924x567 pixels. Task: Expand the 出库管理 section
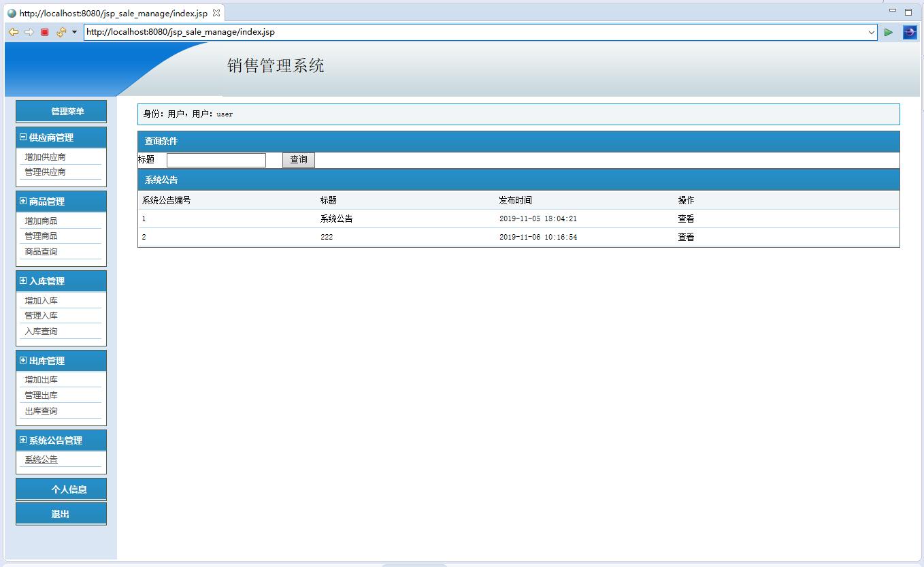point(23,360)
